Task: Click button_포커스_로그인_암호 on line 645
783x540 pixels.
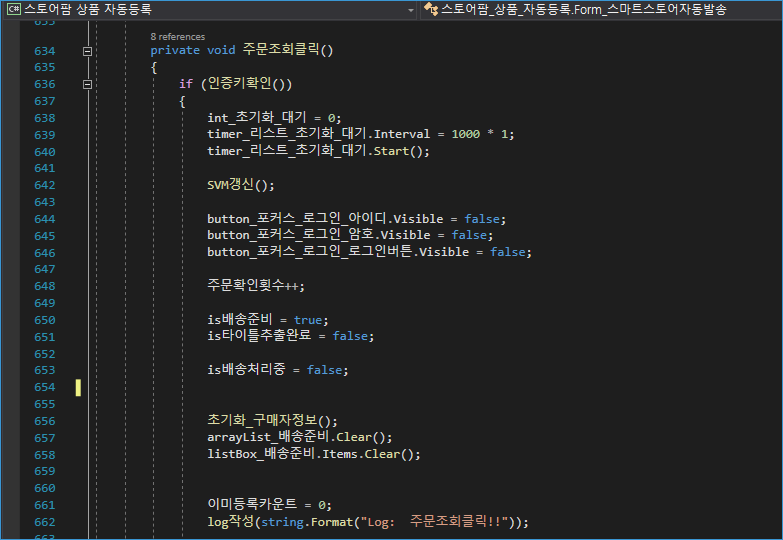Action: tap(291, 235)
